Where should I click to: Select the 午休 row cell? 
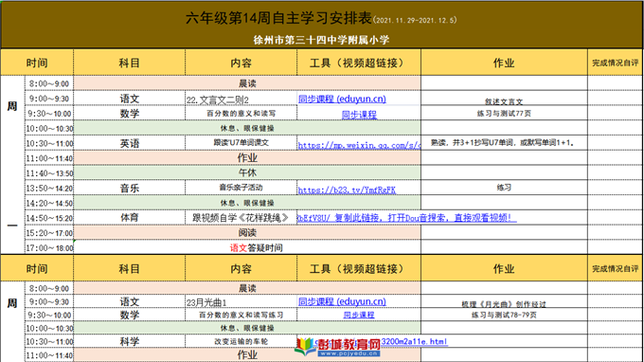pyautogui.click(x=247, y=173)
